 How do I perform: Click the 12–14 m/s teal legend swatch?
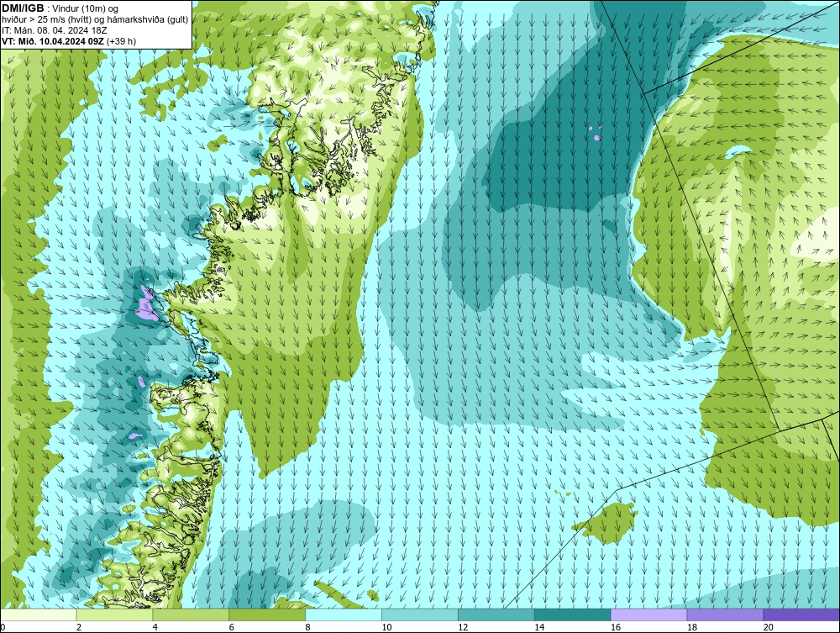[x=496, y=615]
